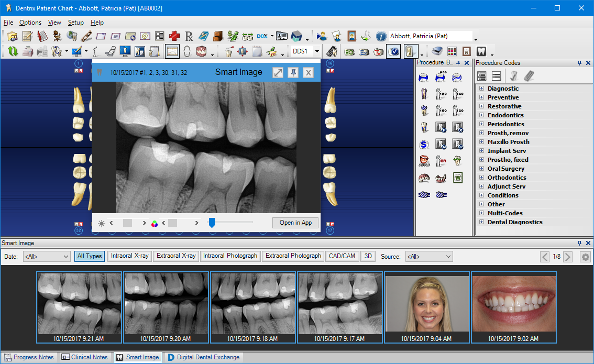Open the colored grid setup icon

452,51
